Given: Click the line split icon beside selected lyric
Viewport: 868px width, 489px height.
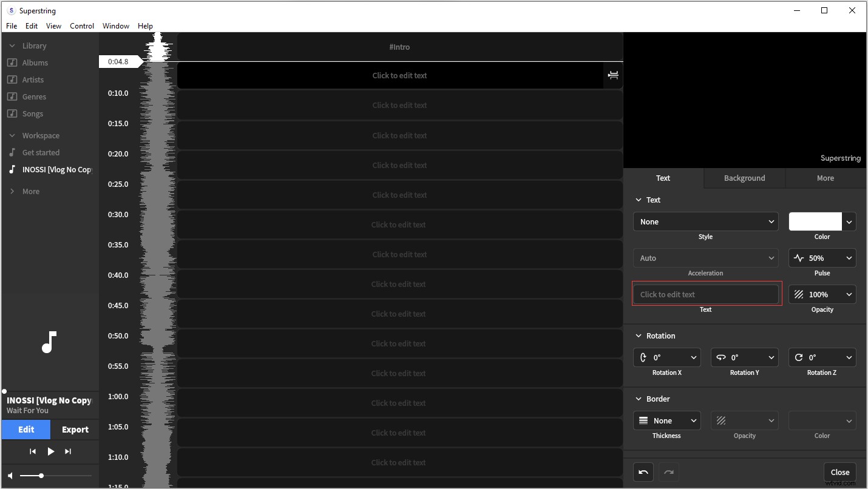Looking at the screenshot, I should (x=612, y=75).
